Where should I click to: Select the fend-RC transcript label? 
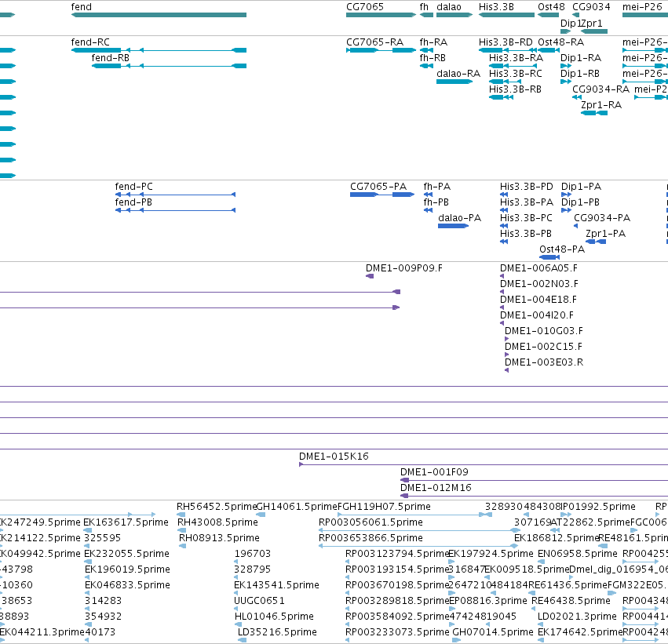[x=90, y=42]
